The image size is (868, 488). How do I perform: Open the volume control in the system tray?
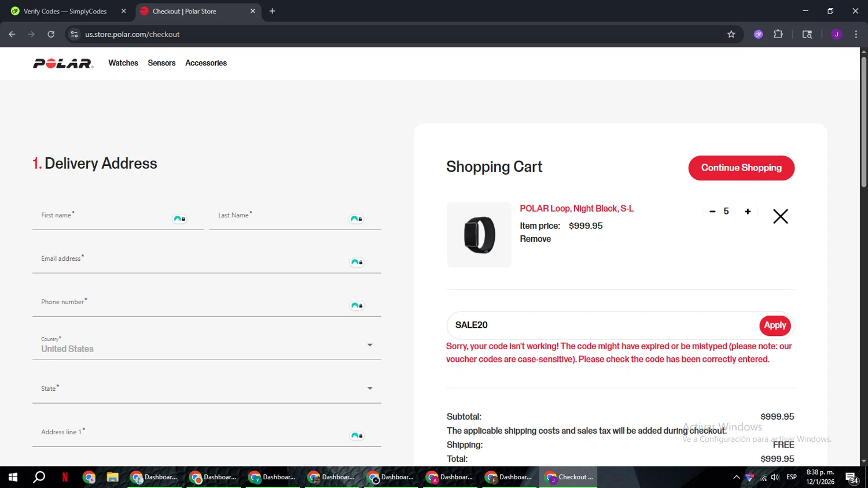[775, 477]
